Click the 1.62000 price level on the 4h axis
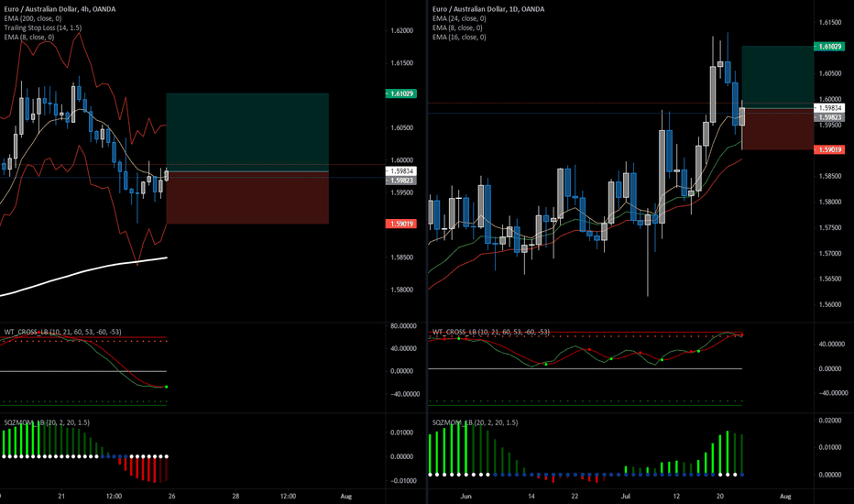854x504 pixels. (402, 30)
